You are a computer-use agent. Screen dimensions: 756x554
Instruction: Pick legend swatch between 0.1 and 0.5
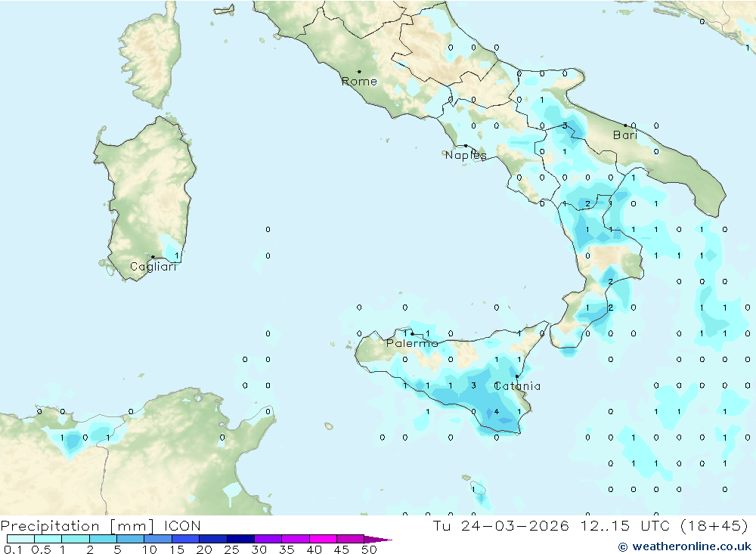(20, 539)
